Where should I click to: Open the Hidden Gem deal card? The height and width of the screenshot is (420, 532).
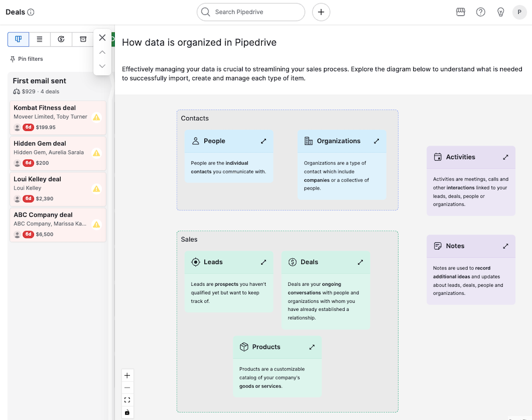58,153
